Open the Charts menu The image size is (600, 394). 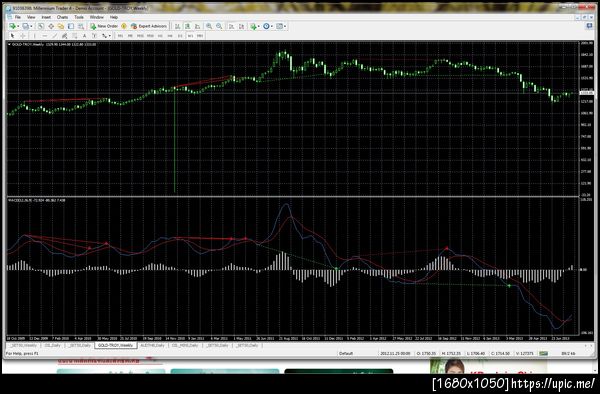pyautogui.click(x=62, y=17)
